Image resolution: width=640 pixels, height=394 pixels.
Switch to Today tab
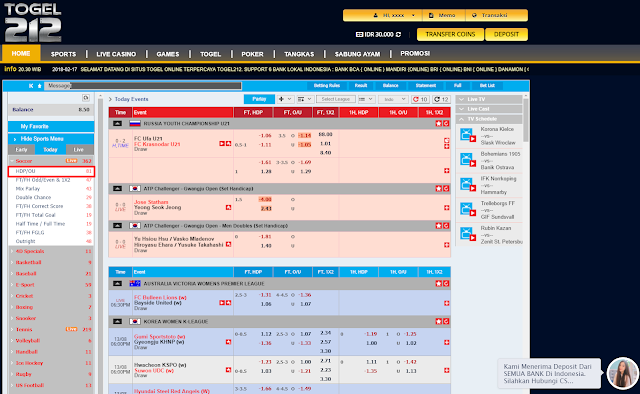(50, 149)
